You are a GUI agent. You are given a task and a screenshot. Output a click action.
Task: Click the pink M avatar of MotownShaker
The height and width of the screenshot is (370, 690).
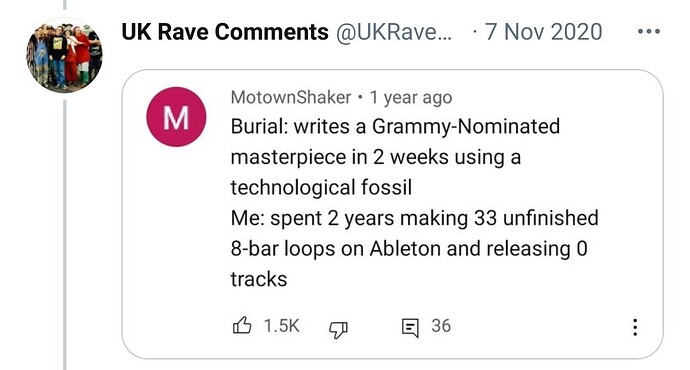point(176,117)
